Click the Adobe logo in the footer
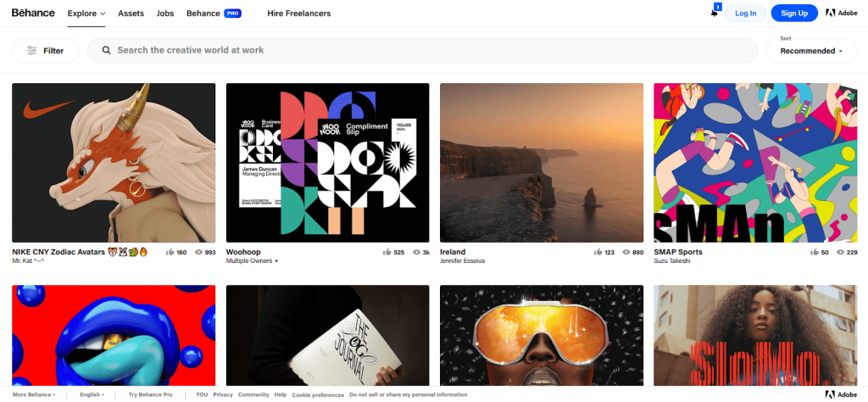The image size is (868, 402). 842,395
